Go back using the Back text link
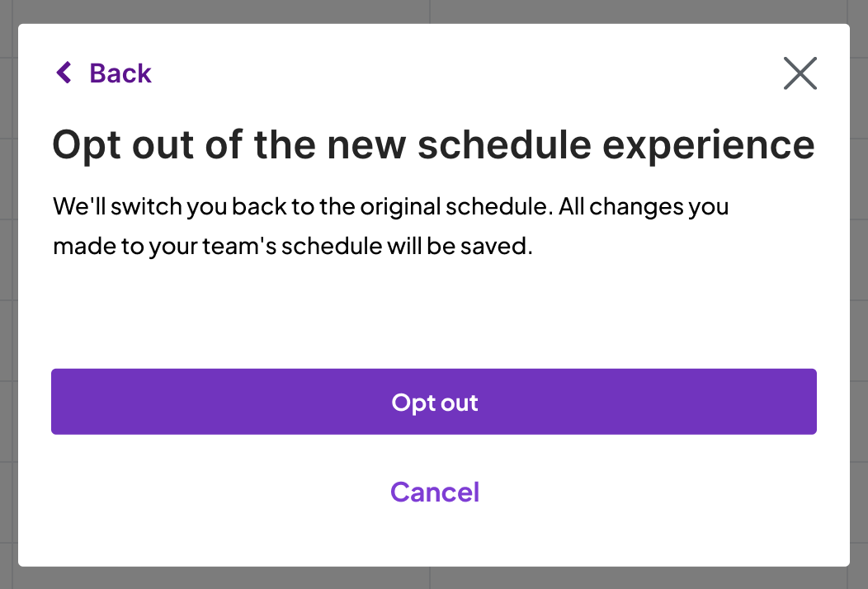 [120, 73]
